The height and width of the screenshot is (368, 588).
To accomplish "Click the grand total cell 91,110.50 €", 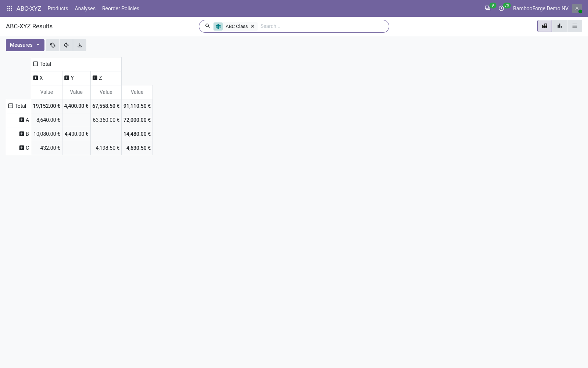I will pyautogui.click(x=137, y=106).
